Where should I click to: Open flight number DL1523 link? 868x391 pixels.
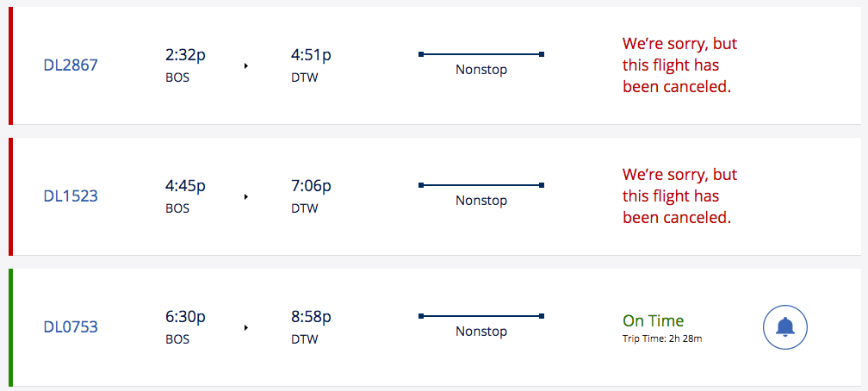click(x=71, y=196)
